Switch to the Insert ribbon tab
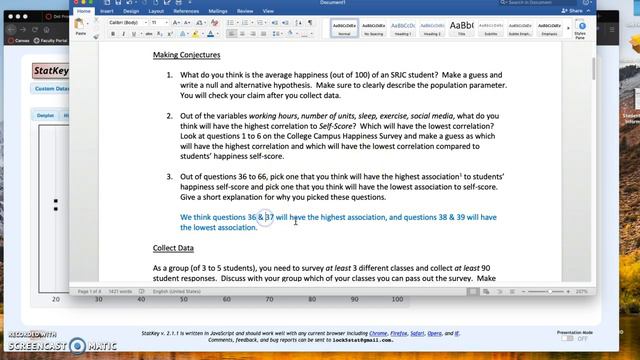Viewport: 640px width, 360px height. click(x=107, y=11)
